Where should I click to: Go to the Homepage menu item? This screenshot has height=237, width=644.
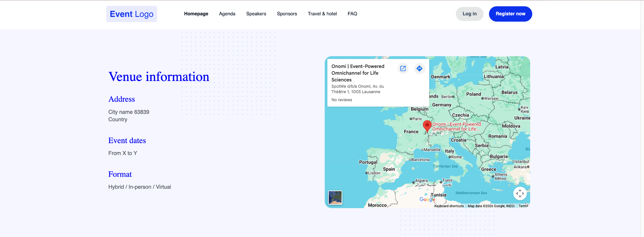[x=196, y=14]
